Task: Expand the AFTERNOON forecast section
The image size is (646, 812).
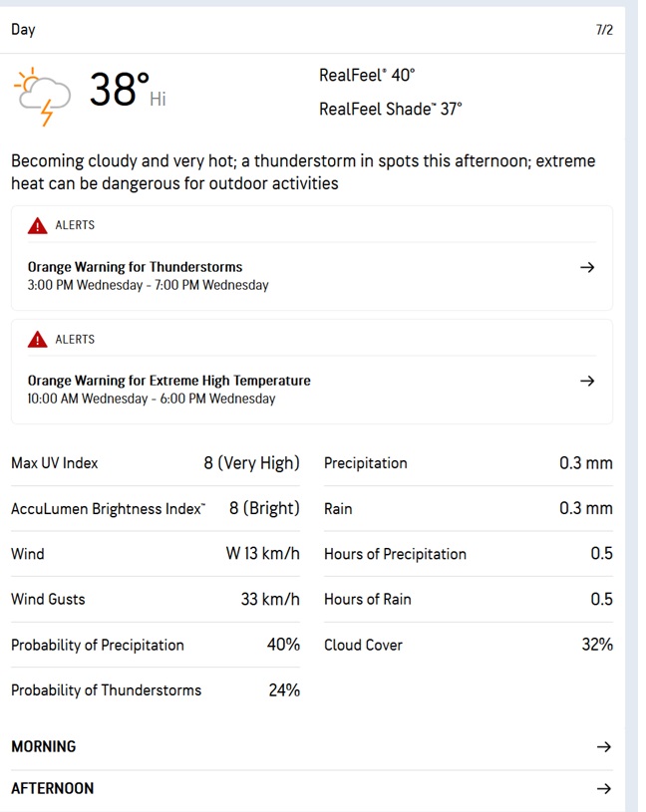Action: point(53,788)
